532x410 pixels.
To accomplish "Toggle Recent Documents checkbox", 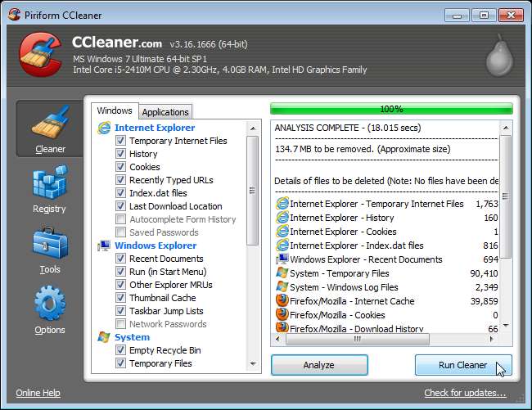I will 120,259.
